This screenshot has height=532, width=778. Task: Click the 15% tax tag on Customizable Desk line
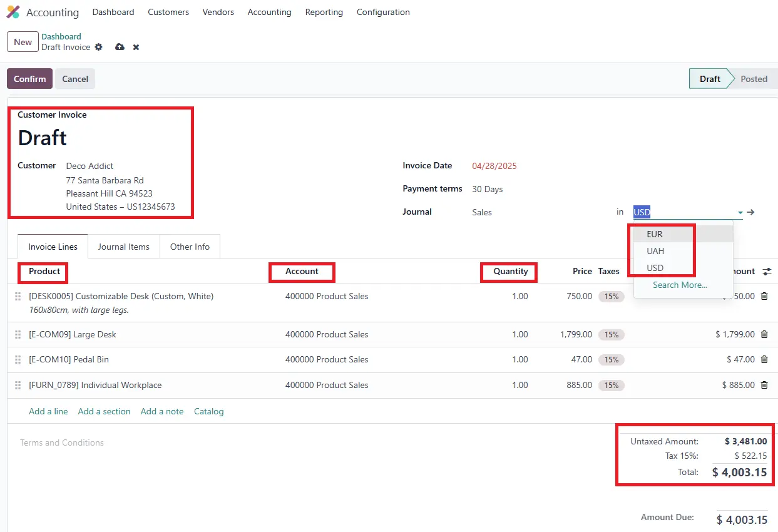(x=612, y=297)
